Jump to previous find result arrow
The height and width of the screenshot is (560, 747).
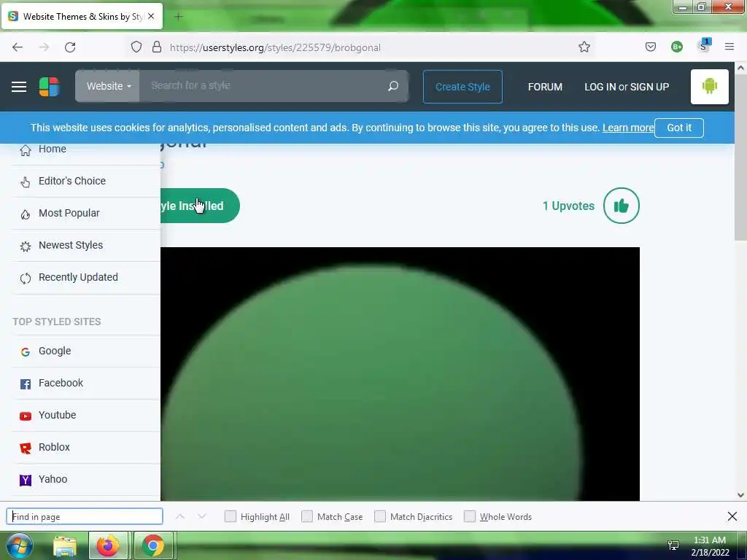point(180,517)
